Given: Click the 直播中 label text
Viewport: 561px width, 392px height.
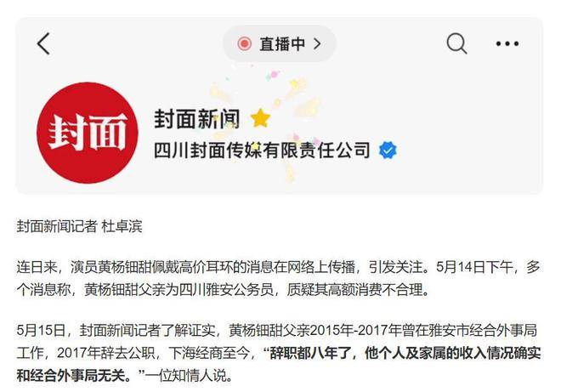Looking at the screenshot, I should (282, 43).
